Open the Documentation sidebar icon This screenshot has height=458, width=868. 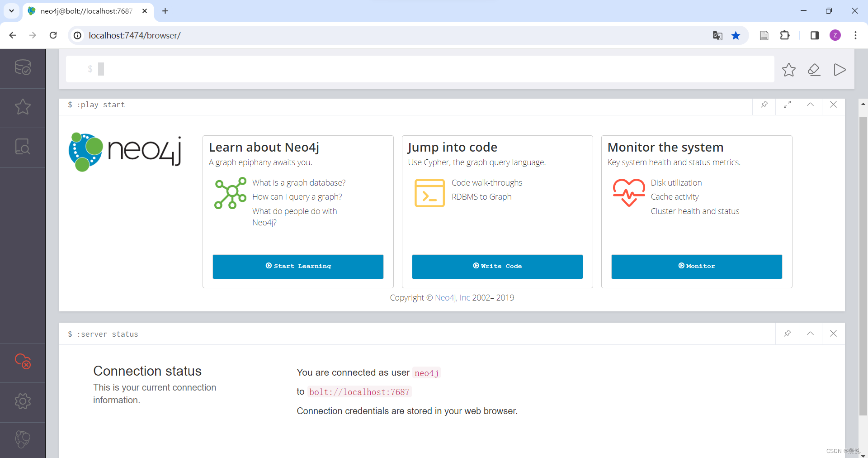point(23,147)
